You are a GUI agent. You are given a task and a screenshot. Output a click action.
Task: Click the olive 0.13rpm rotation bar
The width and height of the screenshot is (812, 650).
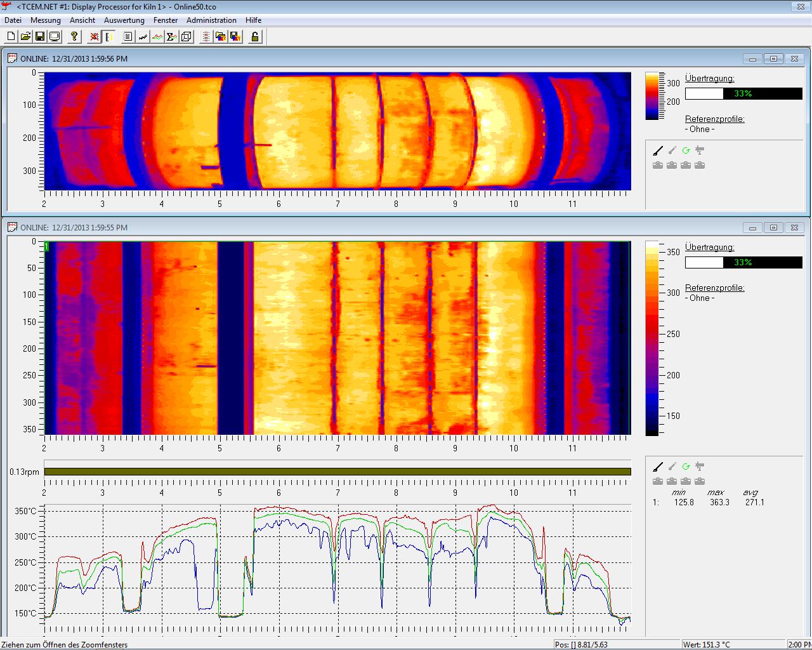click(337, 472)
